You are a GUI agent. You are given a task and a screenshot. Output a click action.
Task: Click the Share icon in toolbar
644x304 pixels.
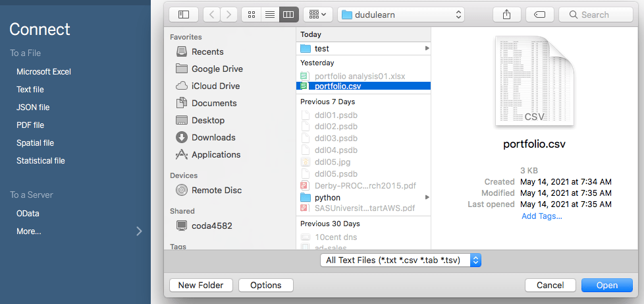point(506,14)
